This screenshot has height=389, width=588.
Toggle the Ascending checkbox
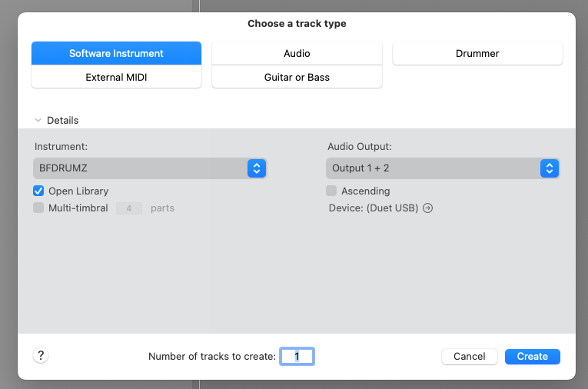(331, 191)
